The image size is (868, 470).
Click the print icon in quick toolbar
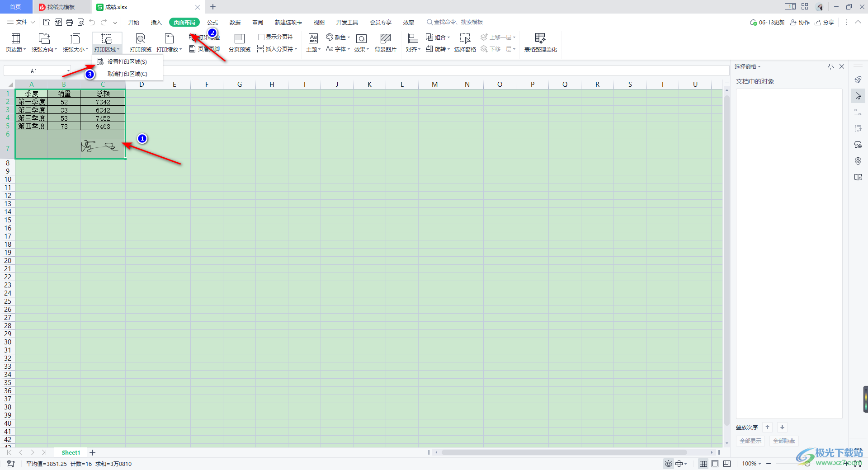69,22
